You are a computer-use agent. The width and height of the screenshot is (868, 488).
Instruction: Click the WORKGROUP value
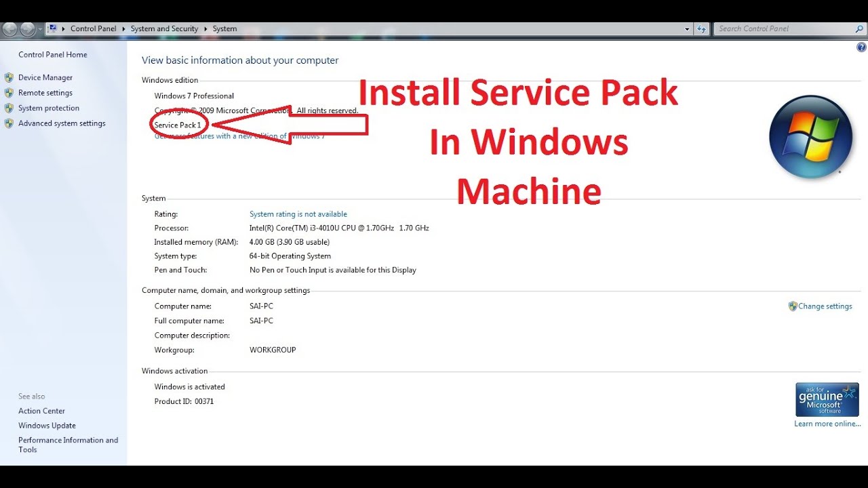pos(273,350)
